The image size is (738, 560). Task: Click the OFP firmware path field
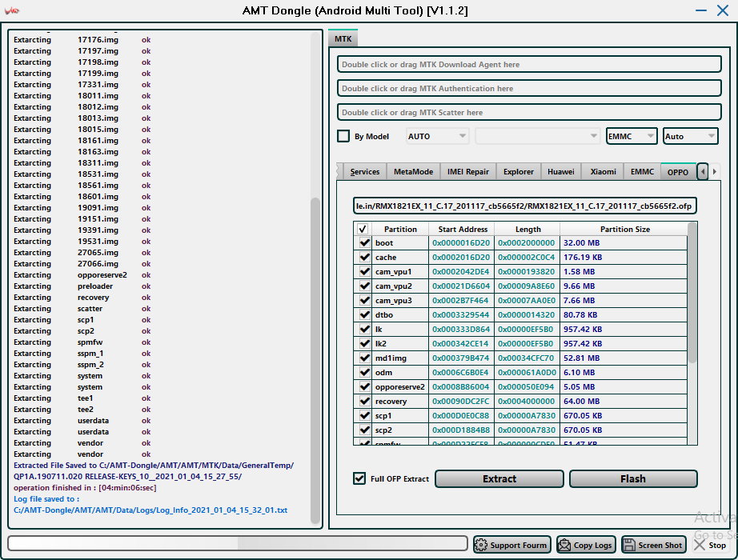click(x=524, y=206)
